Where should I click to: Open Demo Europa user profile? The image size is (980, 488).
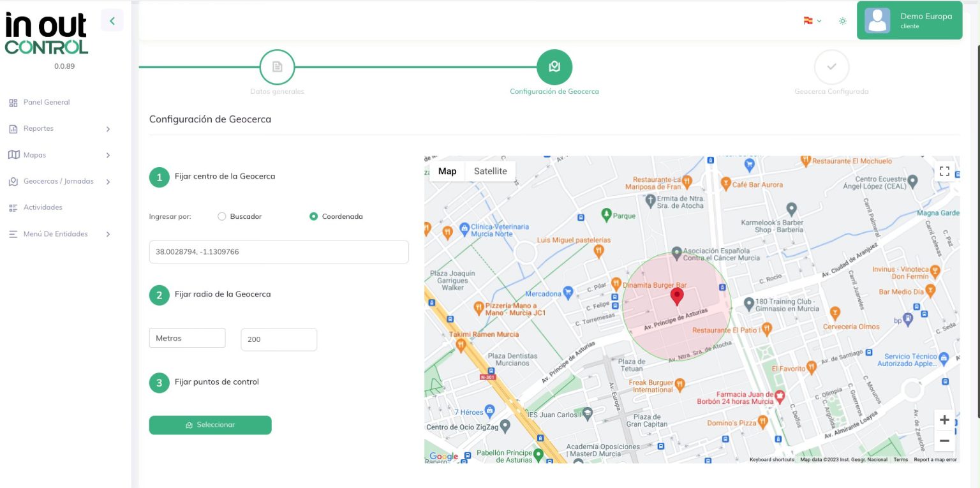click(909, 20)
